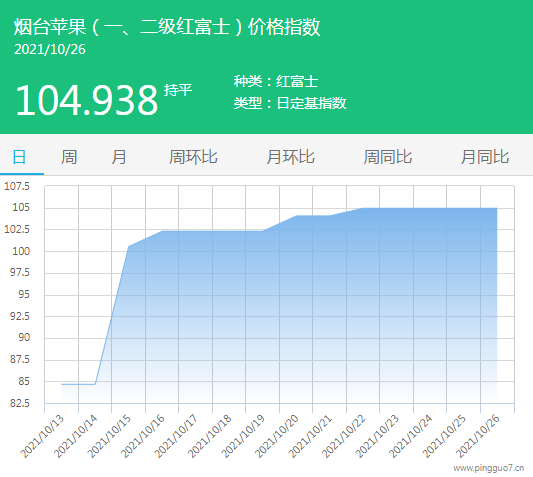Click the 104.938 index value

pyautogui.click(x=87, y=100)
